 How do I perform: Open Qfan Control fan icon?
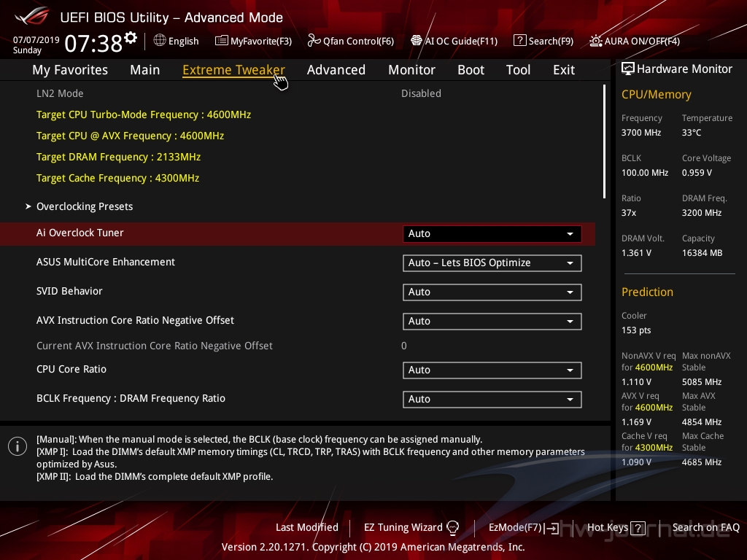pos(314,41)
